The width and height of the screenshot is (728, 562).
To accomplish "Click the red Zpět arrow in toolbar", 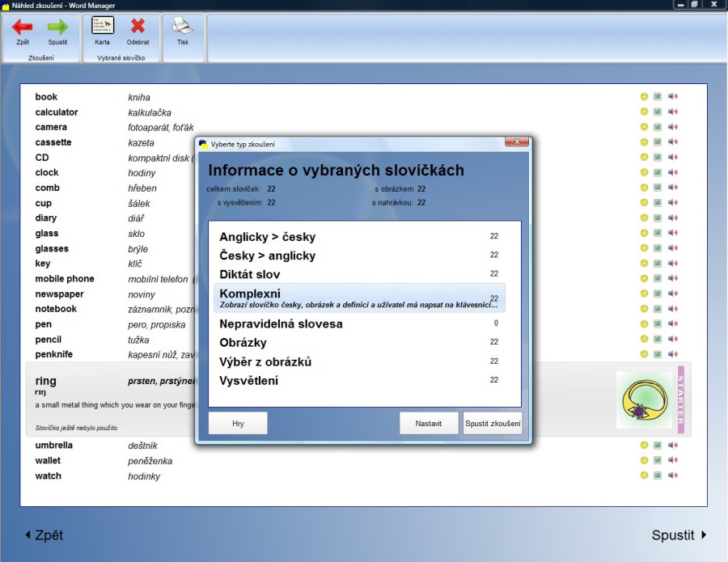I will [x=23, y=27].
